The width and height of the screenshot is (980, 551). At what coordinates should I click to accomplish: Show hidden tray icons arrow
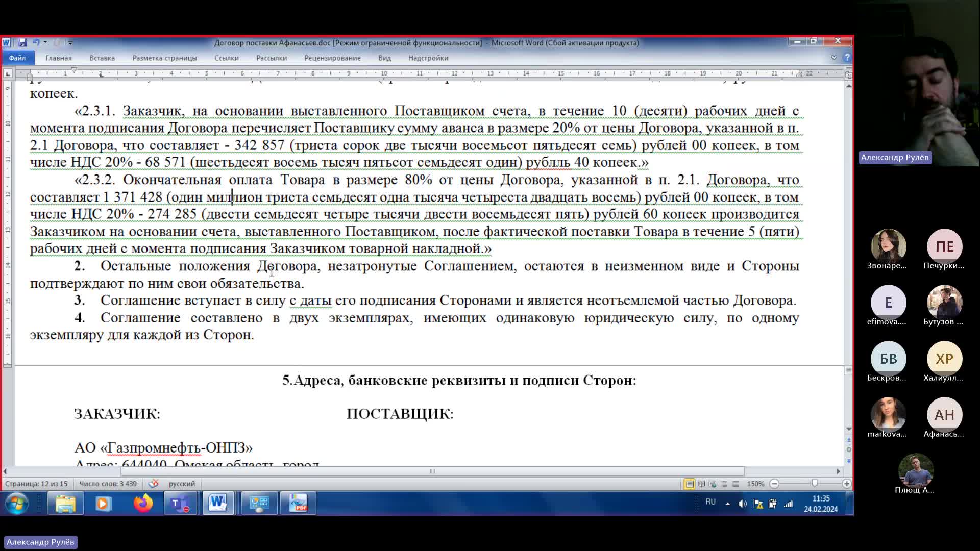727,504
